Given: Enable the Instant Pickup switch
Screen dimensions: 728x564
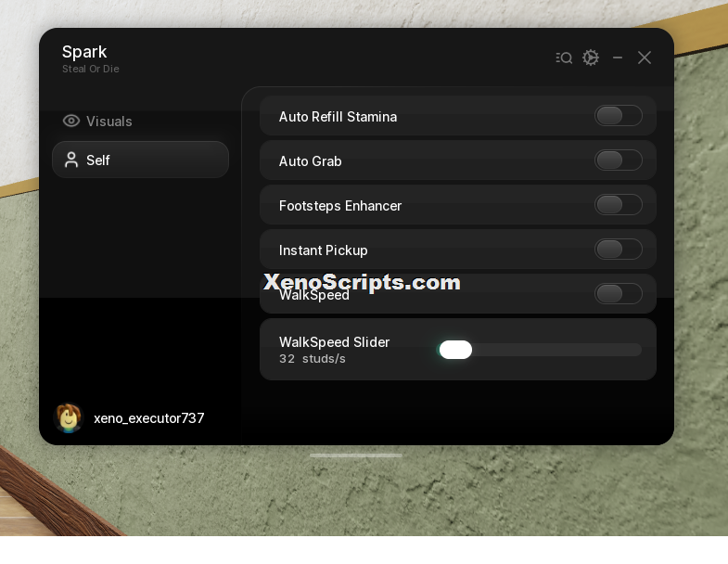Looking at the screenshot, I should 618,250.
